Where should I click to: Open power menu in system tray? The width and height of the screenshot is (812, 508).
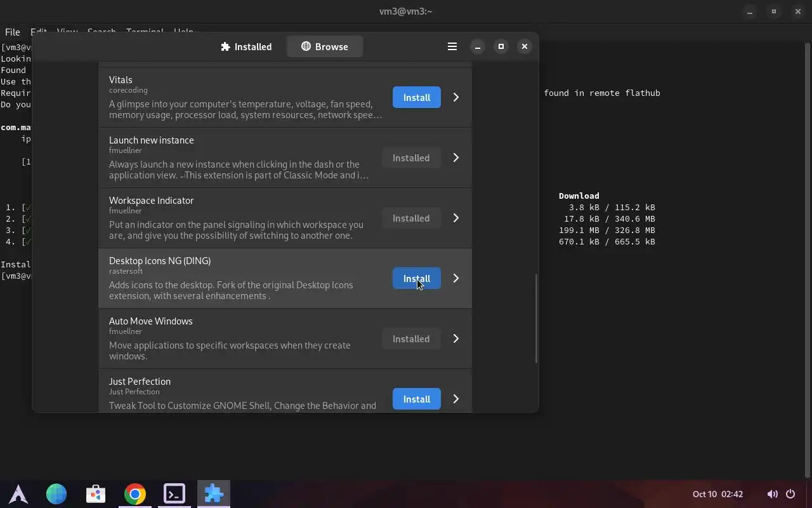(x=790, y=494)
